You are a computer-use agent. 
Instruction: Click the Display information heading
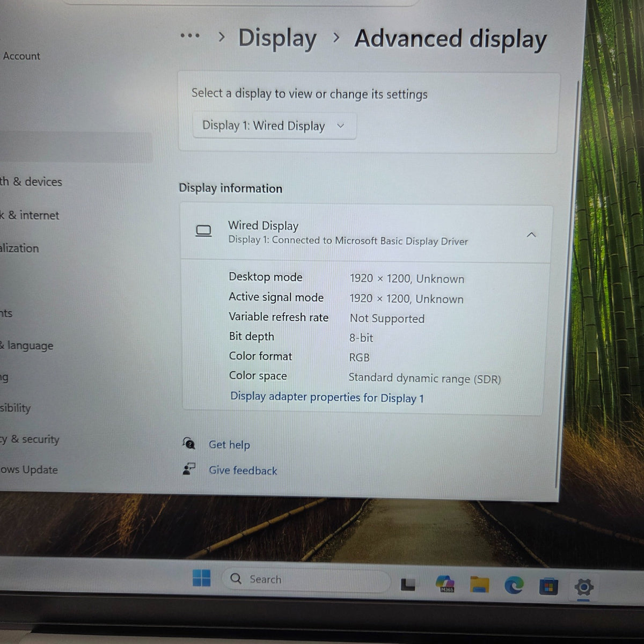(230, 188)
